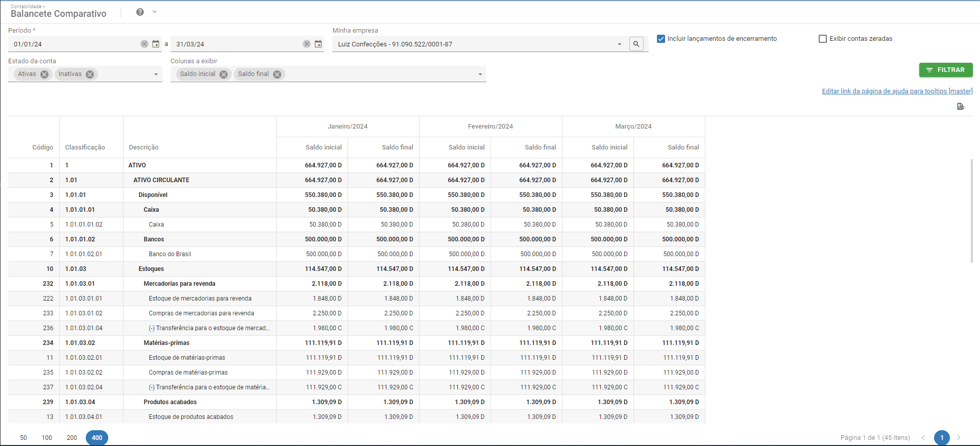Remove the Inativas chip
This screenshot has width=980, height=446.
coord(90,75)
